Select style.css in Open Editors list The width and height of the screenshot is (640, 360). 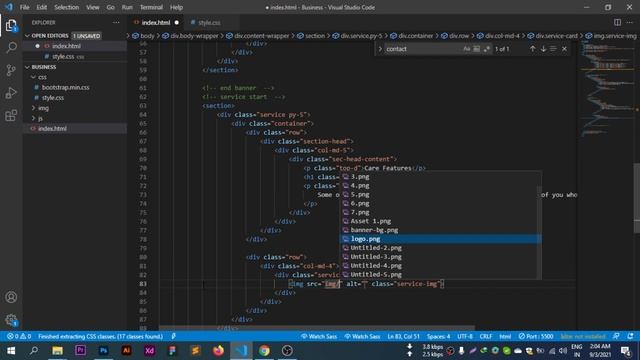click(x=63, y=56)
